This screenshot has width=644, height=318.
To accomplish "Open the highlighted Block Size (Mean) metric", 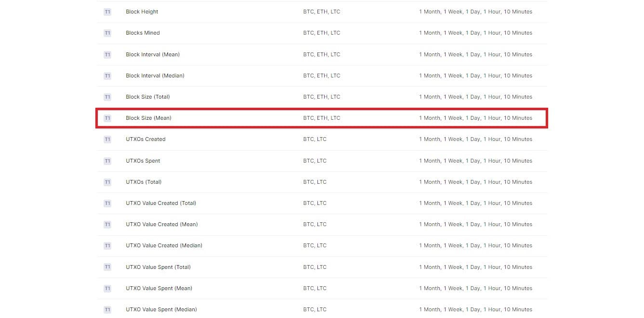I will click(x=148, y=118).
